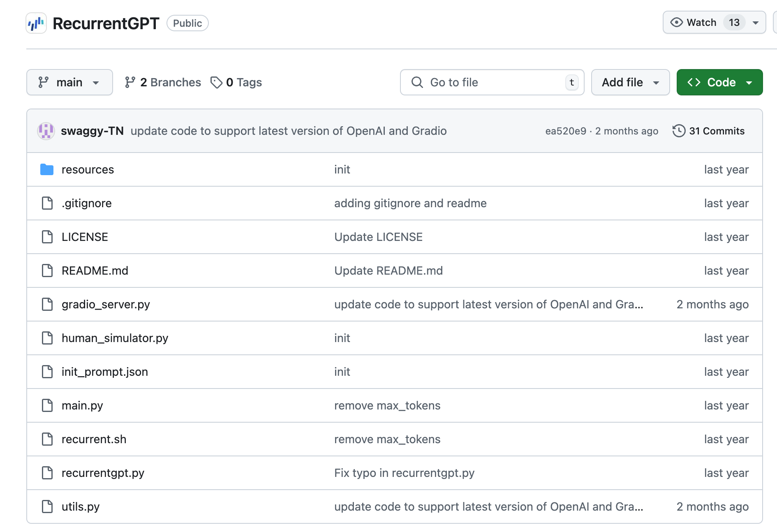777x532 pixels.
Task: Open the recurrentgpt.py file
Action: tap(103, 473)
